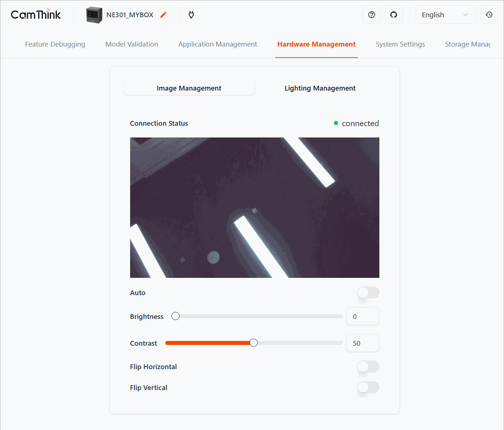The width and height of the screenshot is (504, 430).
Task: Open Feature Debugging
Action: point(55,44)
